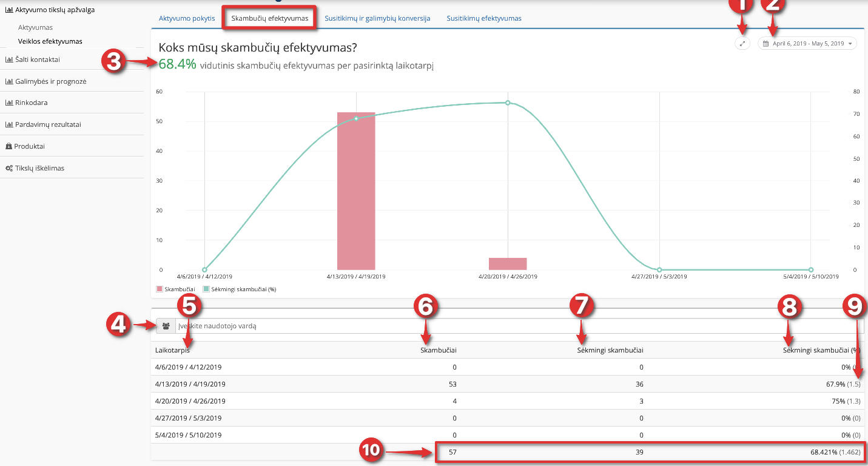This screenshot has height=466, width=868.
Task: Click the bar chart icon beside Šalti kontaktai
Action: point(9,59)
